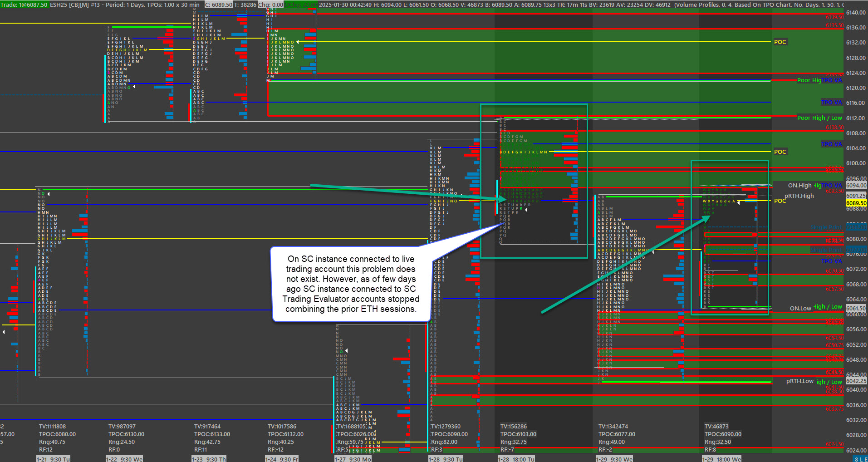
Task: Click the Trade 1@6087.50 position box
Action: click(x=24, y=5)
